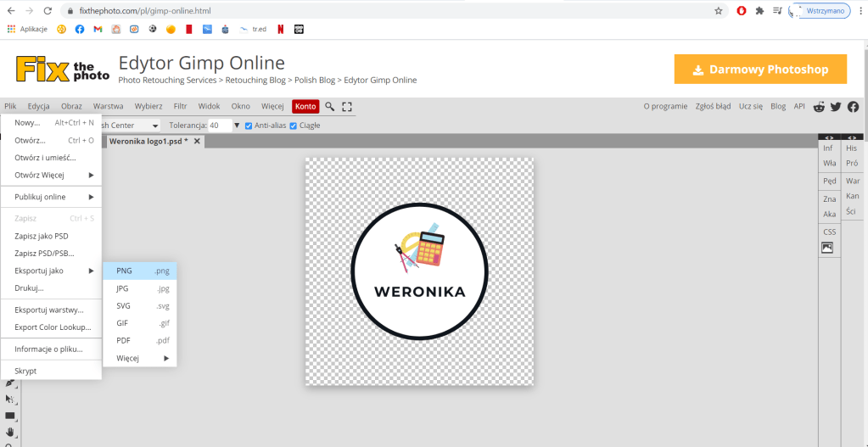Expand the Publikuj online submenu
The width and height of the screenshot is (868, 447).
pyautogui.click(x=53, y=197)
